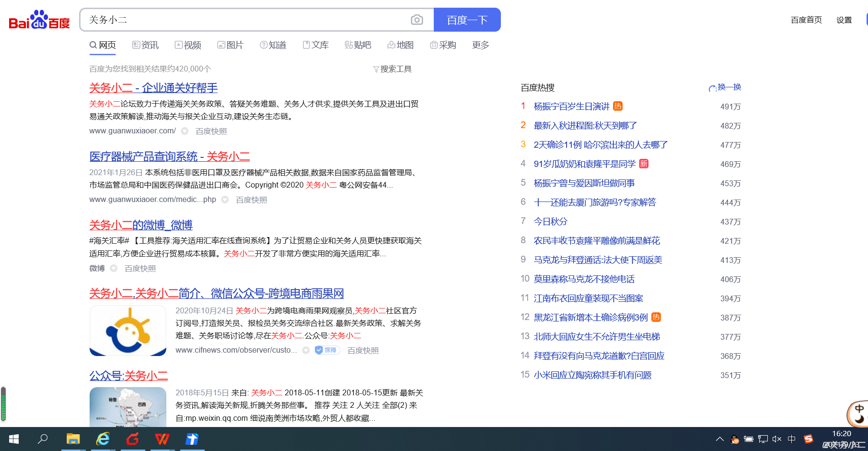Open the 跨境电商雨果网 result link
The height and width of the screenshot is (451, 868).
click(x=217, y=293)
